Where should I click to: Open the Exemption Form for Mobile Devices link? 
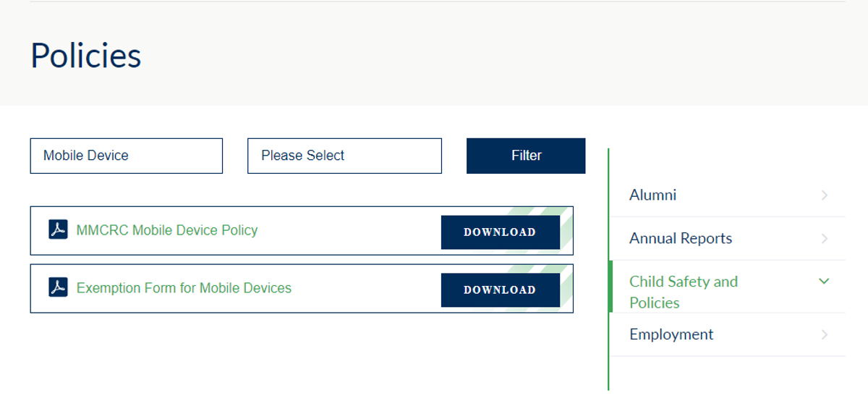point(184,288)
